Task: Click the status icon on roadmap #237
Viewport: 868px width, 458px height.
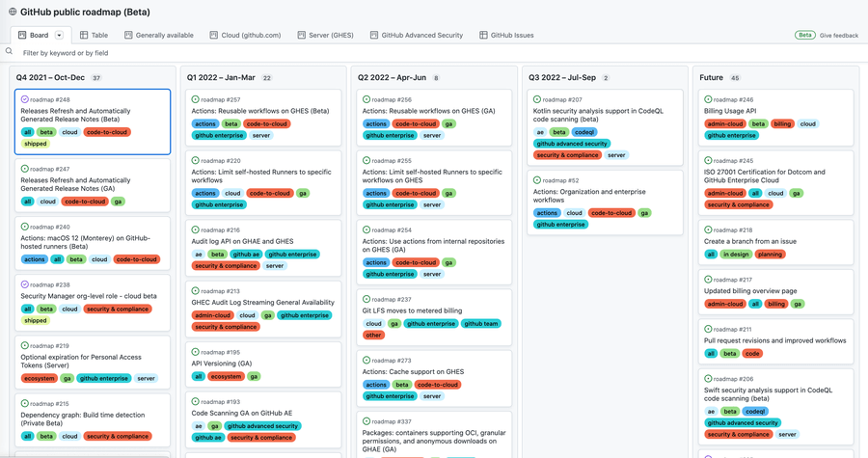Action: pyautogui.click(x=366, y=299)
